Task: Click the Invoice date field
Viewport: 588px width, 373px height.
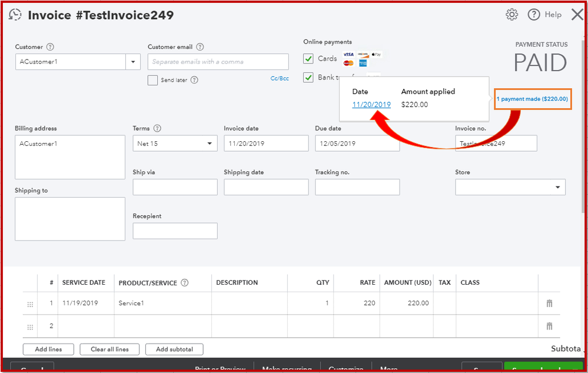Action: tap(266, 144)
